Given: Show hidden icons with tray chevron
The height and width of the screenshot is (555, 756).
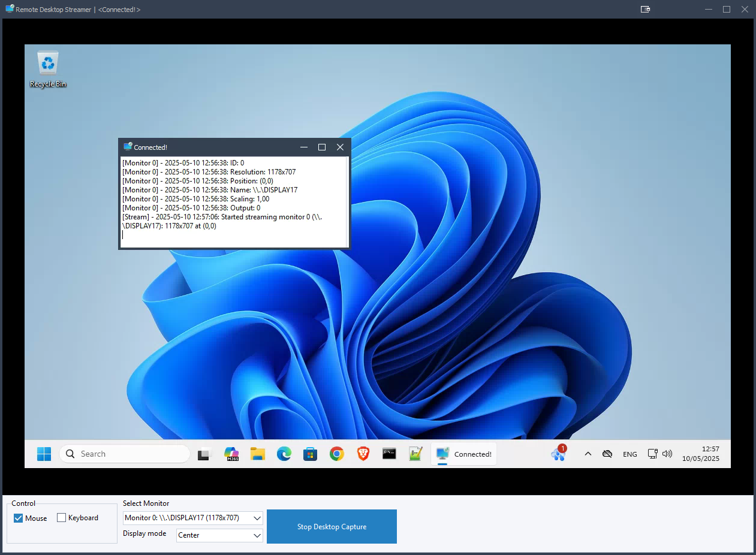Looking at the screenshot, I should click(588, 454).
